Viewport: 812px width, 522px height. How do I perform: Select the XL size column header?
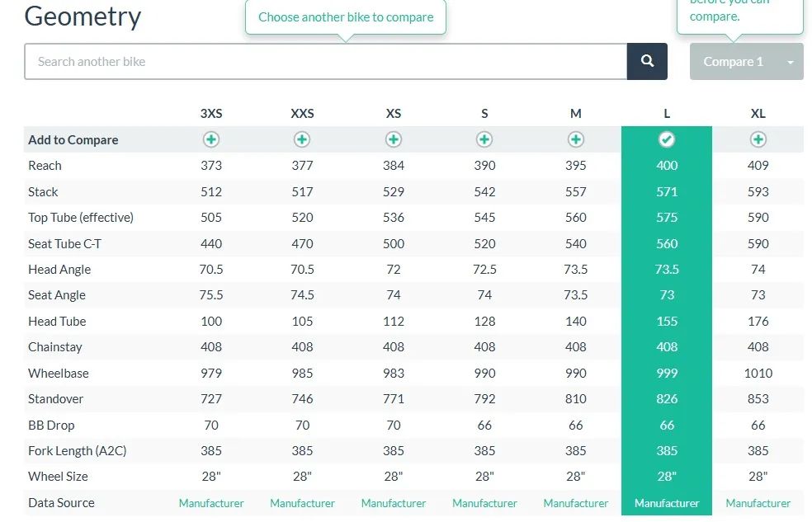point(758,114)
